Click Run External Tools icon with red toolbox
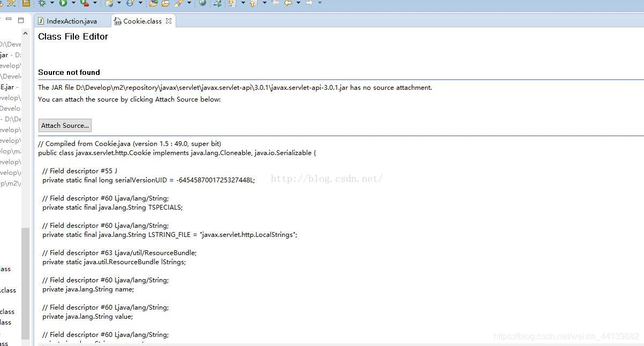 tap(84, 3)
